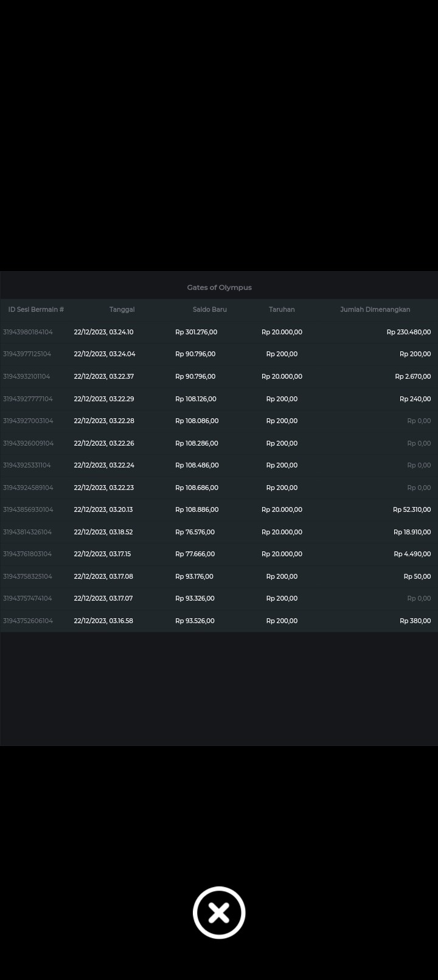The width and height of the screenshot is (438, 980).
Task: Click the Gates of Olympus title
Action: 219,288
